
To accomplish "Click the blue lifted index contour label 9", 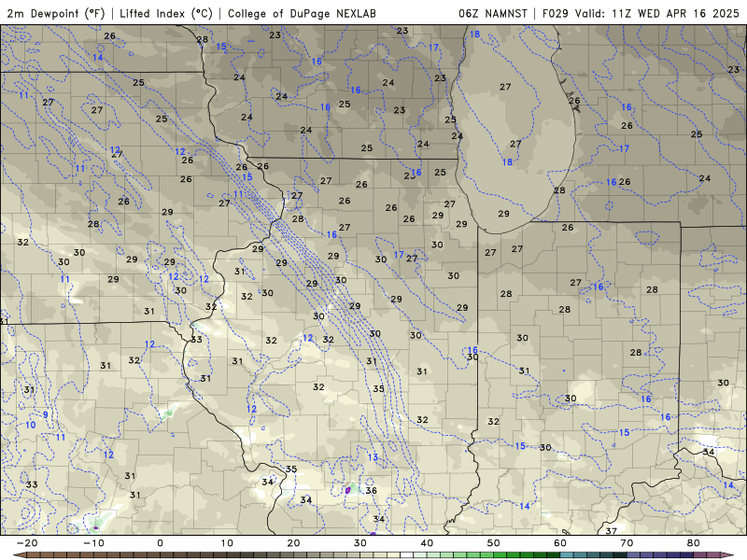I will 46,414.
